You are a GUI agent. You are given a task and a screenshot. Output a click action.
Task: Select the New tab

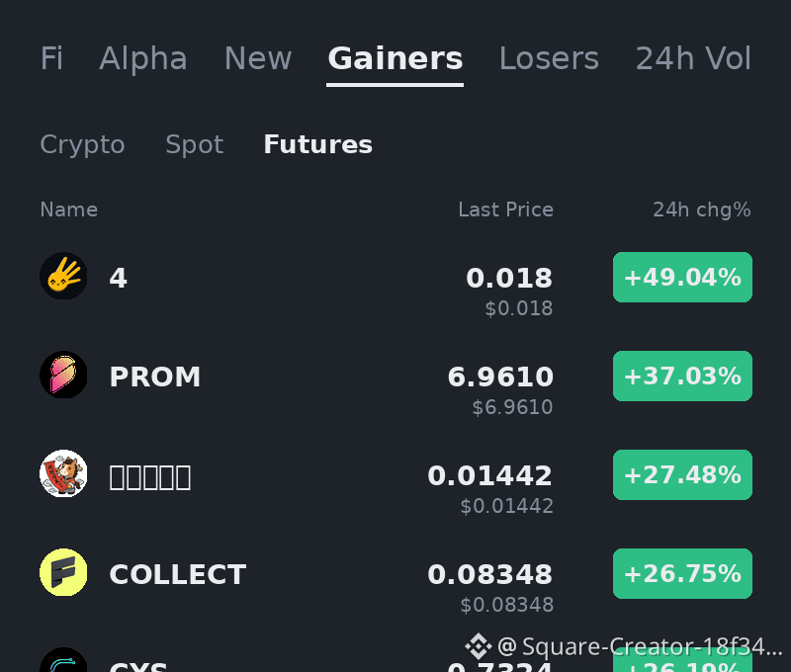[x=258, y=58]
